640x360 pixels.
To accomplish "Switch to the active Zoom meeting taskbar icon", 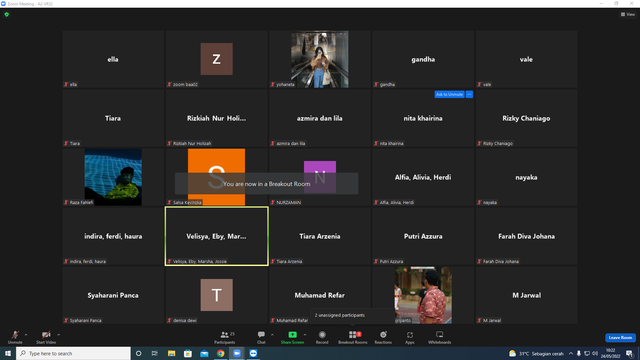I will (x=237, y=353).
